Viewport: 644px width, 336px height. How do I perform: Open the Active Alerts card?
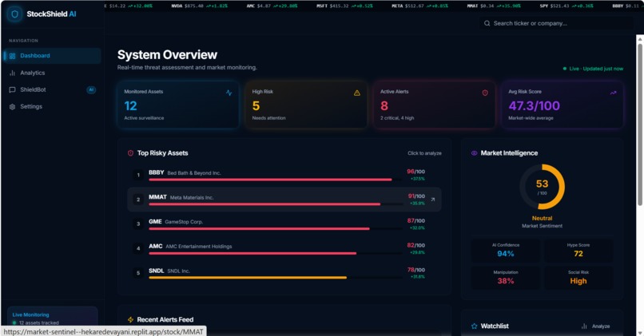(x=434, y=105)
